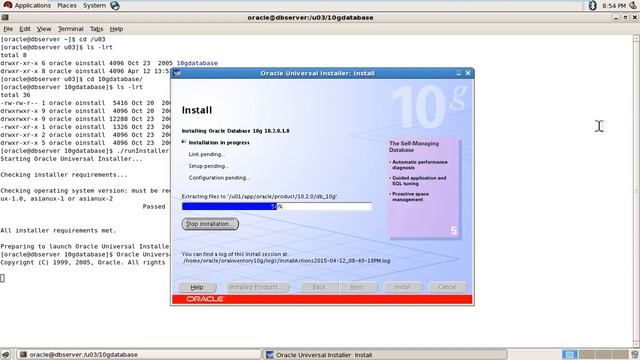Click the Bluetooth tray icon
The width and height of the screenshot is (640, 360).
(x=593, y=5)
